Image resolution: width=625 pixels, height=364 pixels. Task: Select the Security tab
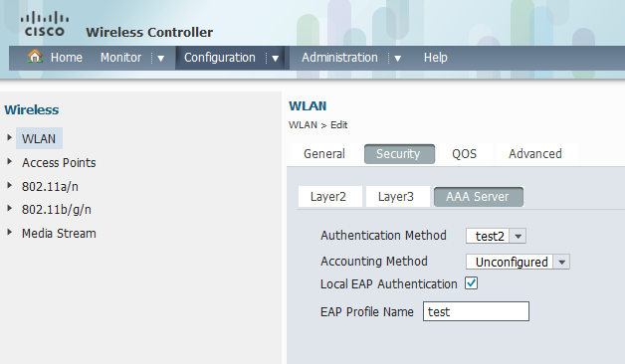(x=399, y=154)
